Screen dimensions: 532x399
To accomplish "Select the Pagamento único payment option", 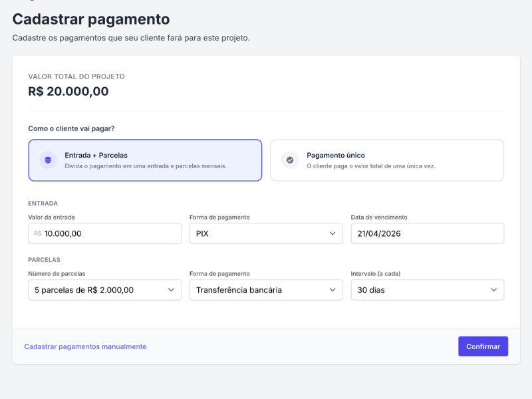I will point(387,160).
